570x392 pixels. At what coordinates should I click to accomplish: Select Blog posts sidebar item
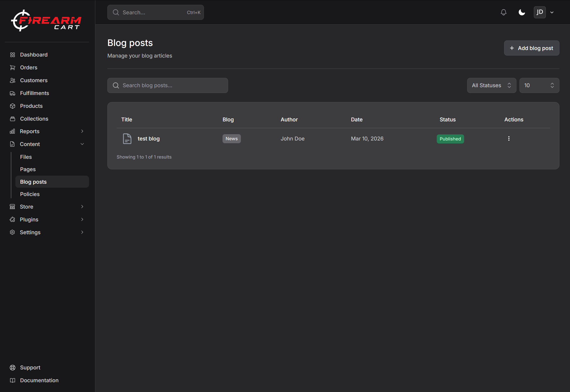point(52,182)
